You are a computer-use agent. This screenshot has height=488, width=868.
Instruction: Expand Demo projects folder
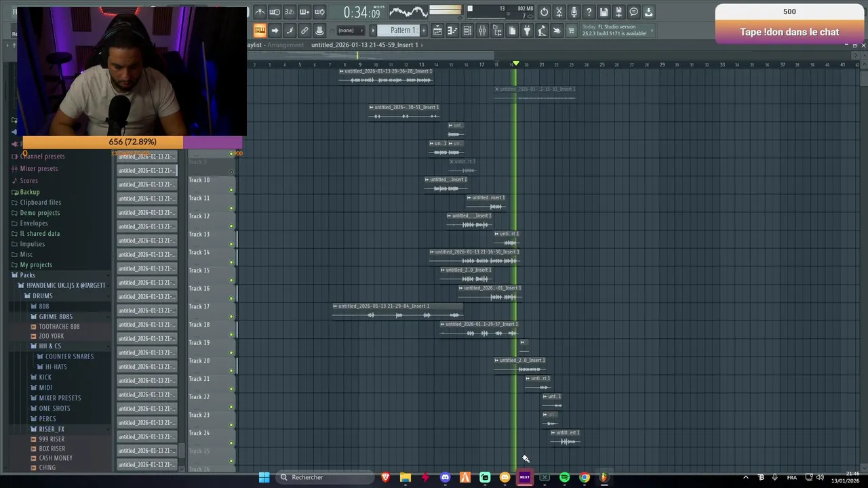tap(39, 213)
